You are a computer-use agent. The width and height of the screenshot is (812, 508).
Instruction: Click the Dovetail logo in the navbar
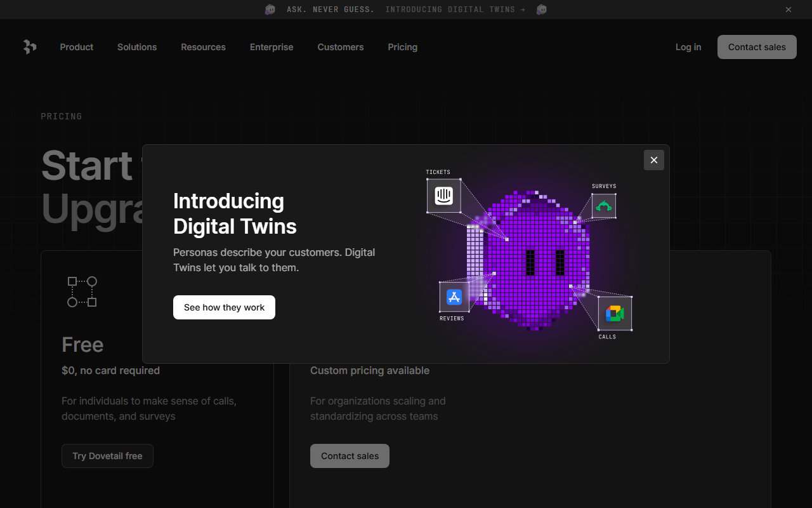click(29, 47)
